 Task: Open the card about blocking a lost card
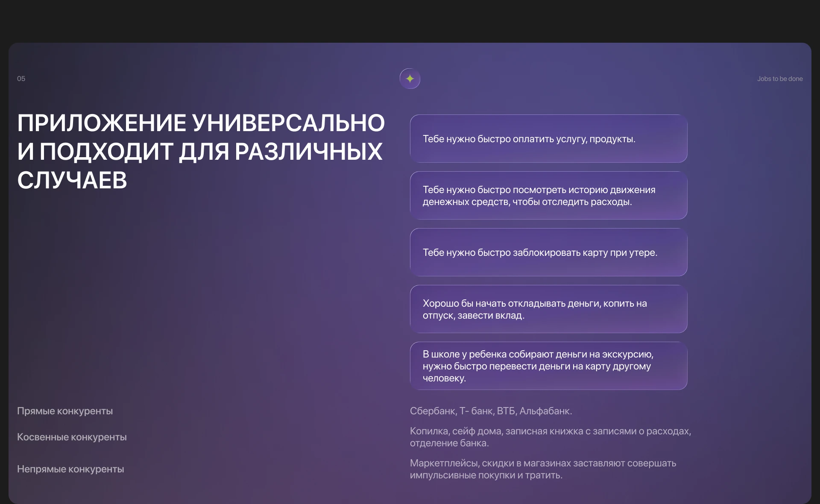(x=548, y=252)
